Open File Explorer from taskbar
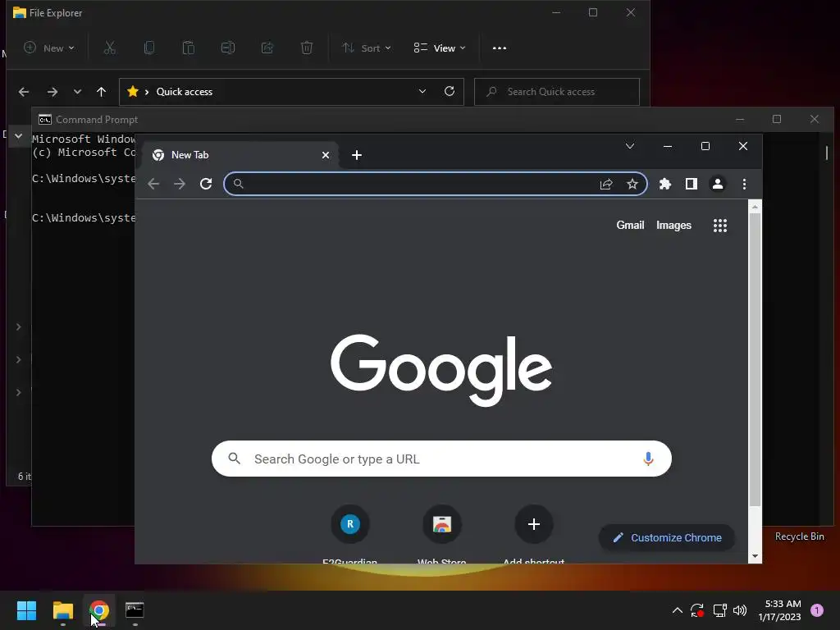Viewport: 840px width, 630px height. click(62, 610)
